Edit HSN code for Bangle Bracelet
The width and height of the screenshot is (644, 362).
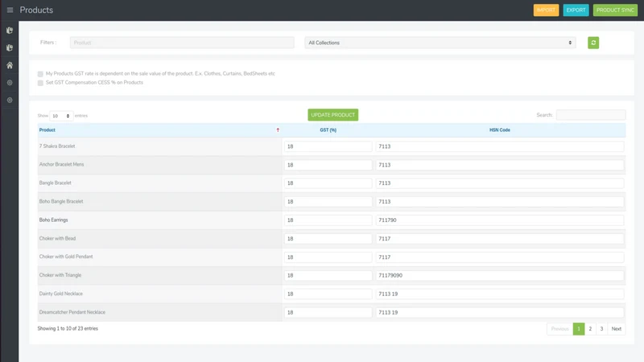point(499,183)
